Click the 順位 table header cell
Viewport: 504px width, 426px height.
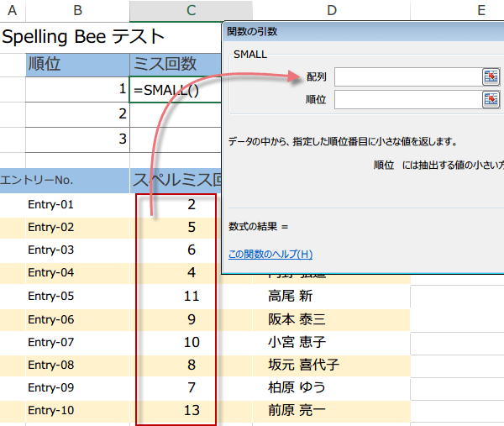pos(77,64)
